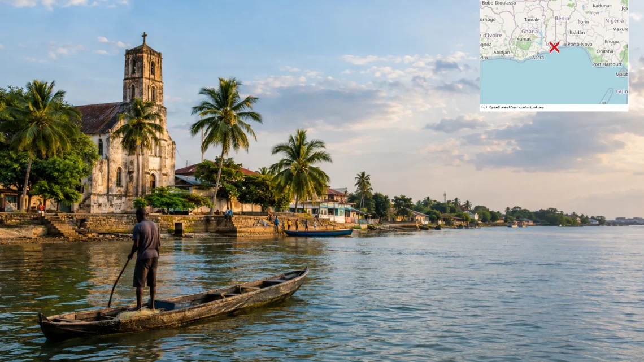Click the "(c) OpenStreetMap contributors" attribution
The width and height of the screenshot is (644, 362).
tap(512, 107)
